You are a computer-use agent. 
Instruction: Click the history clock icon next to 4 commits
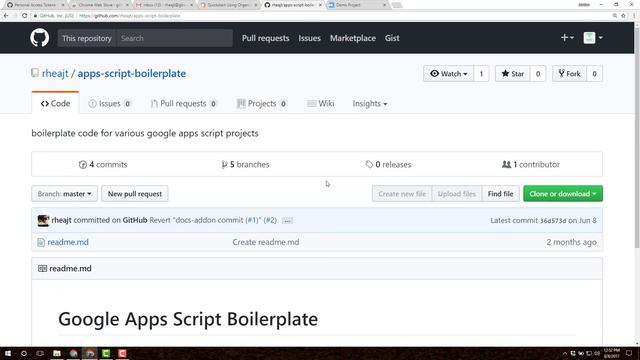[x=82, y=164]
